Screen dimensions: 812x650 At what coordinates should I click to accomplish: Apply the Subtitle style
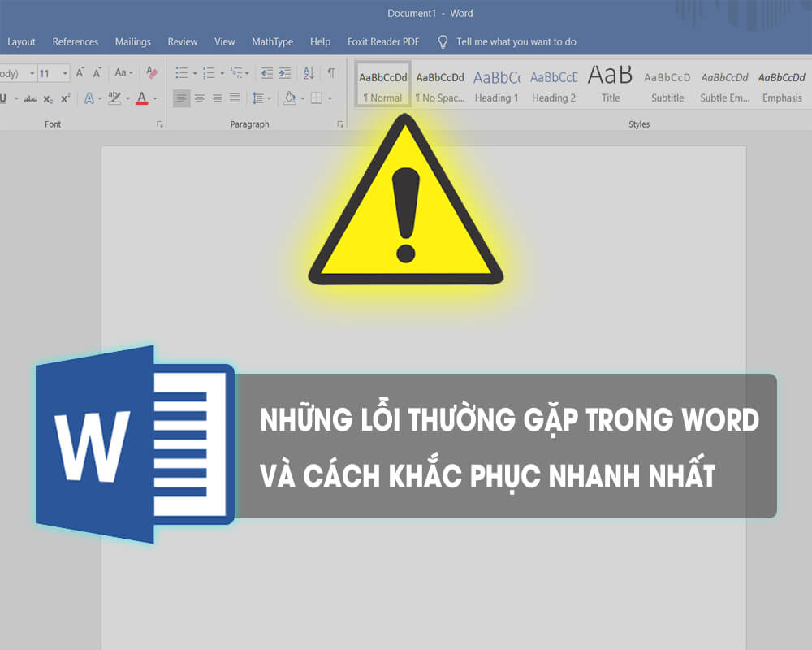(x=667, y=85)
